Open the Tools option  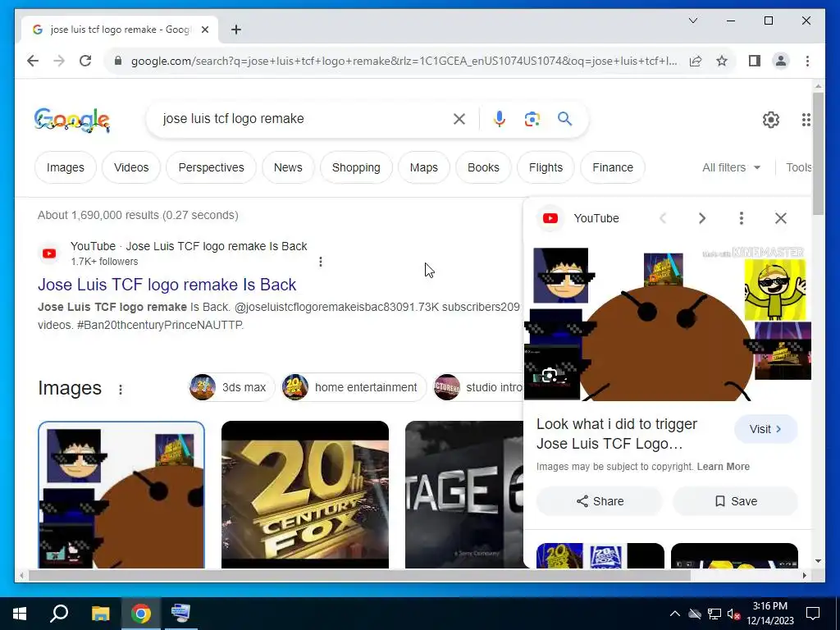[799, 167]
